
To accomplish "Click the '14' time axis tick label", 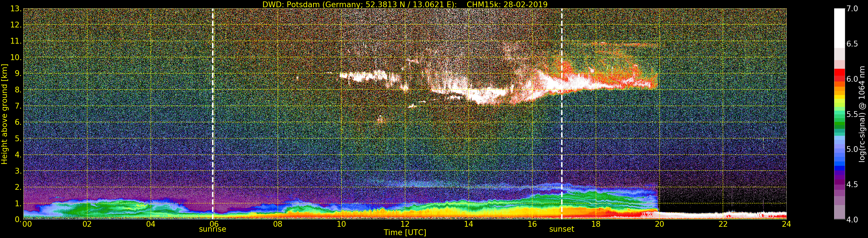I will (x=469, y=224).
